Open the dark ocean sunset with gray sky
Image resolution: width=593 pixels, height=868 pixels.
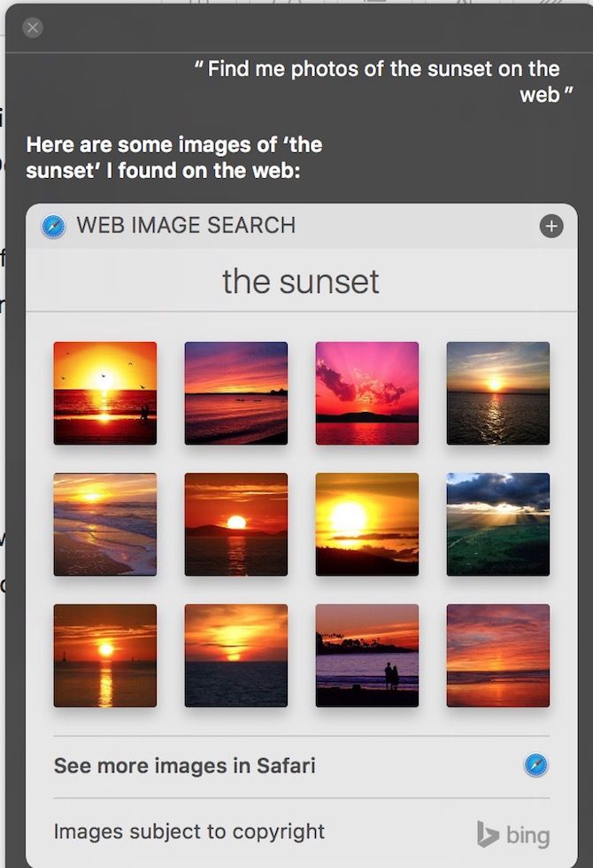coord(498,393)
